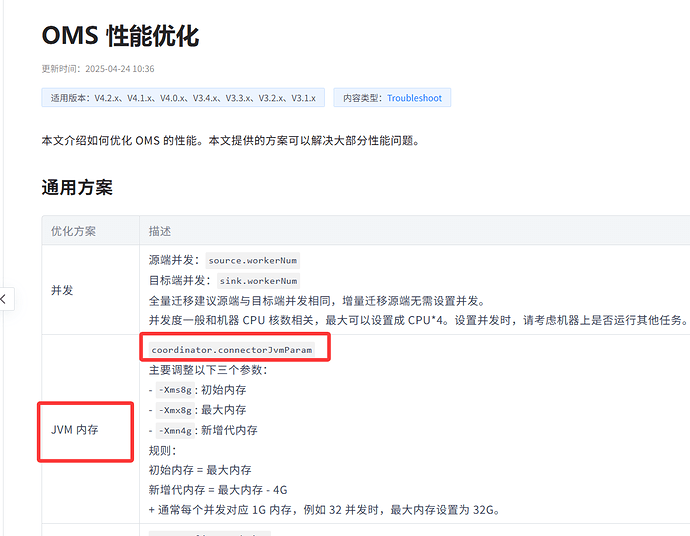
Task: Click the OMS 性能优化 page title
Action: (120, 35)
